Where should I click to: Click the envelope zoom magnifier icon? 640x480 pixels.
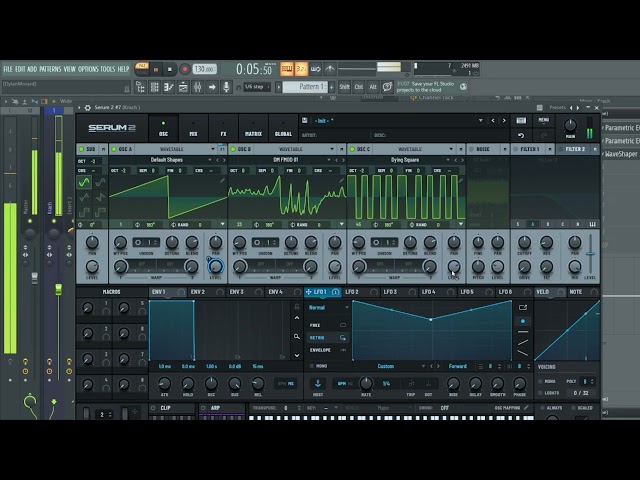click(297, 337)
